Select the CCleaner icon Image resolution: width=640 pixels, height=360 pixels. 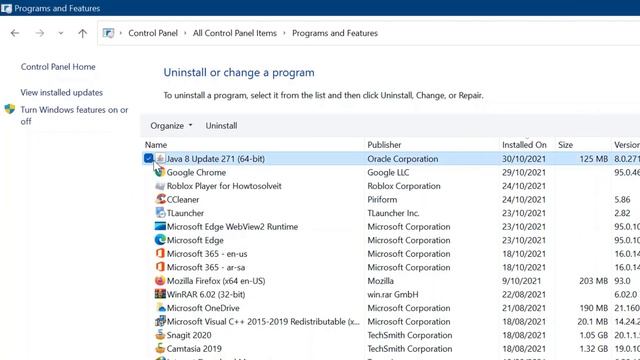tap(160, 199)
